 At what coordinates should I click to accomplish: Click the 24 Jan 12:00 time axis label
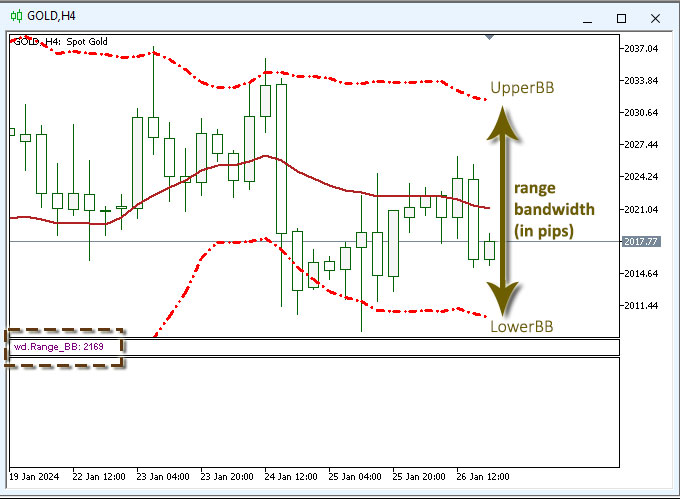291,476
